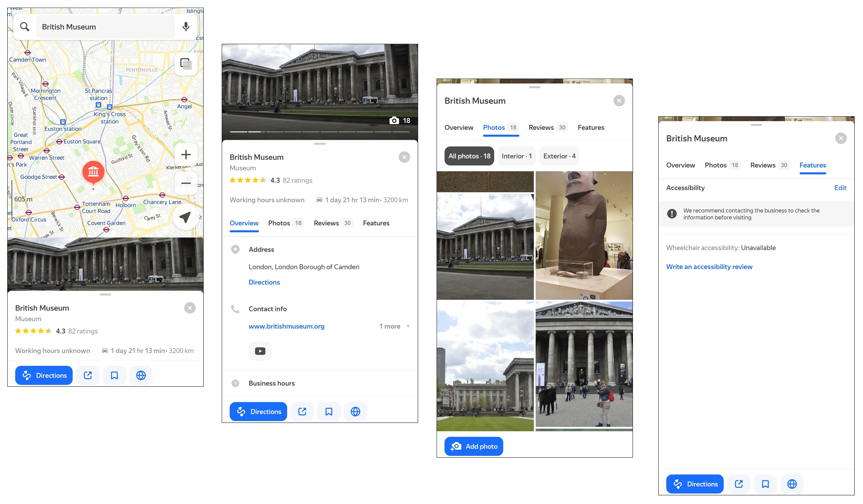Open Overview tab in Features panel
863x504 pixels.
(x=680, y=165)
